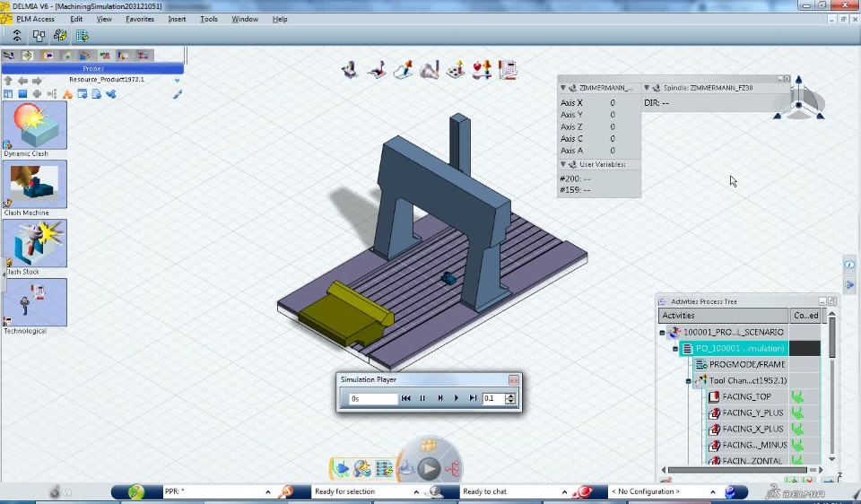The width and height of the screenshot is (861, 504).
Task: Step forward in Simulation Player
Action: point(439,398)
